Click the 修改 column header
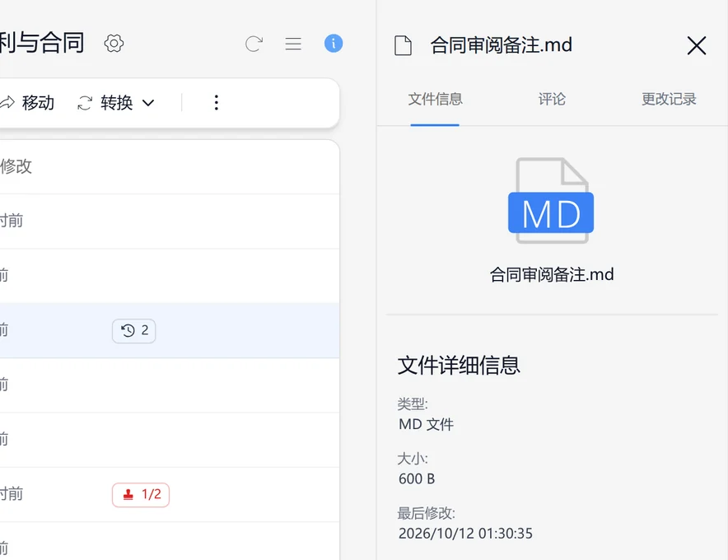Viewport: 728px width, 560px height. pyautogui.click(x=16, y=166)
